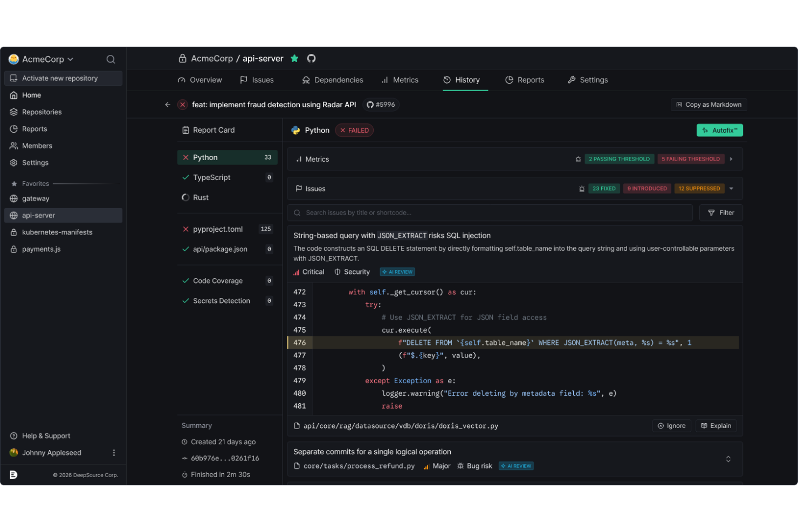This screenshot has height=532, width=798.
Task: Select the Rust analyzer
Action: pyautogui.click(x=227, y=197)
